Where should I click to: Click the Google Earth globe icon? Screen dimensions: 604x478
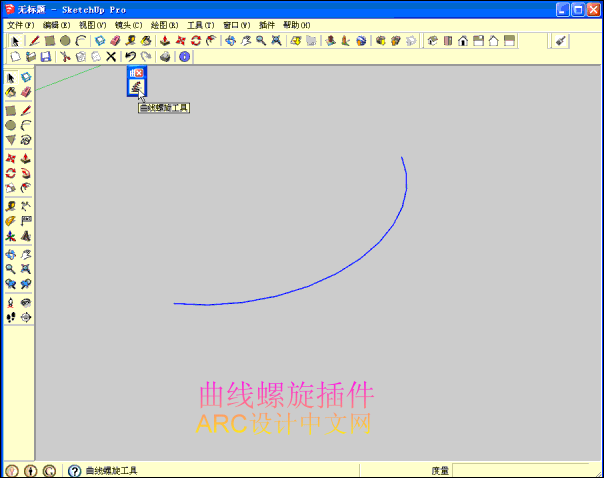pos(361,41)
